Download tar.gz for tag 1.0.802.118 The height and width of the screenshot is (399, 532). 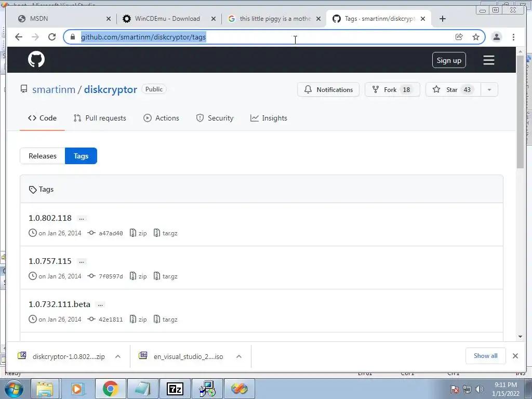166,233
